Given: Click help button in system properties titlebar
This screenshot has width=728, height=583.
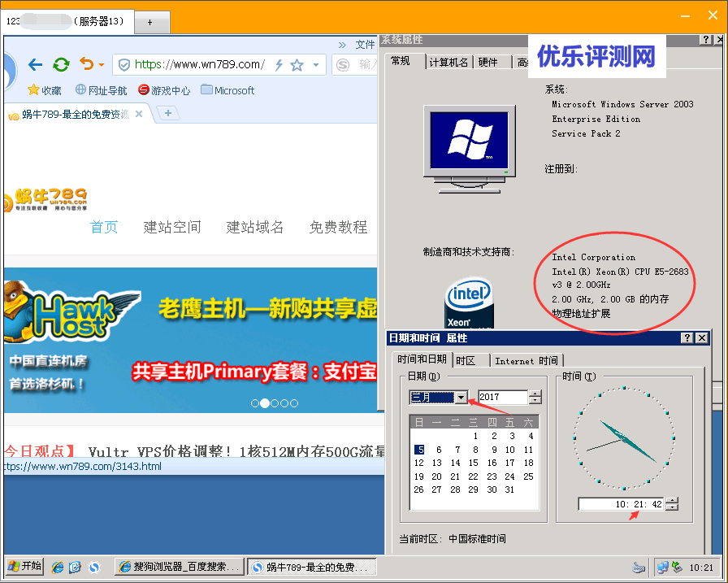Looking at the screenshot, I should 706,40.
